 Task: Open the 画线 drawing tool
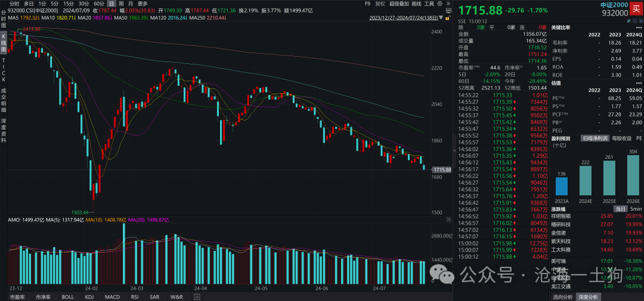click(416, 4)
